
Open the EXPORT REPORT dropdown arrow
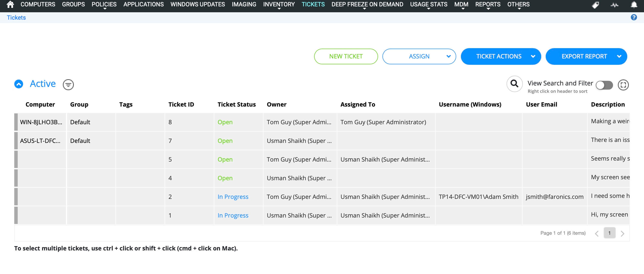pyautogui.click(x=619, y=56)
